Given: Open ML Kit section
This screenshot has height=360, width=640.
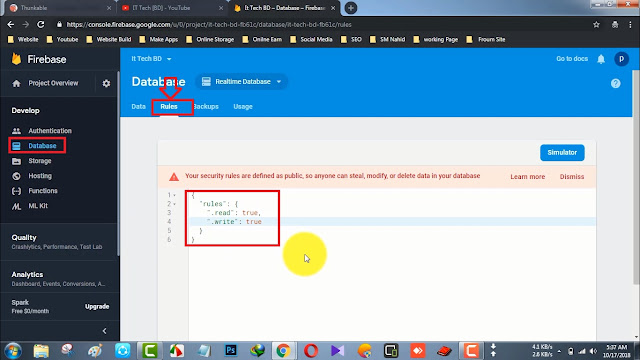Looking at the screenshot, I should [38, 206].
